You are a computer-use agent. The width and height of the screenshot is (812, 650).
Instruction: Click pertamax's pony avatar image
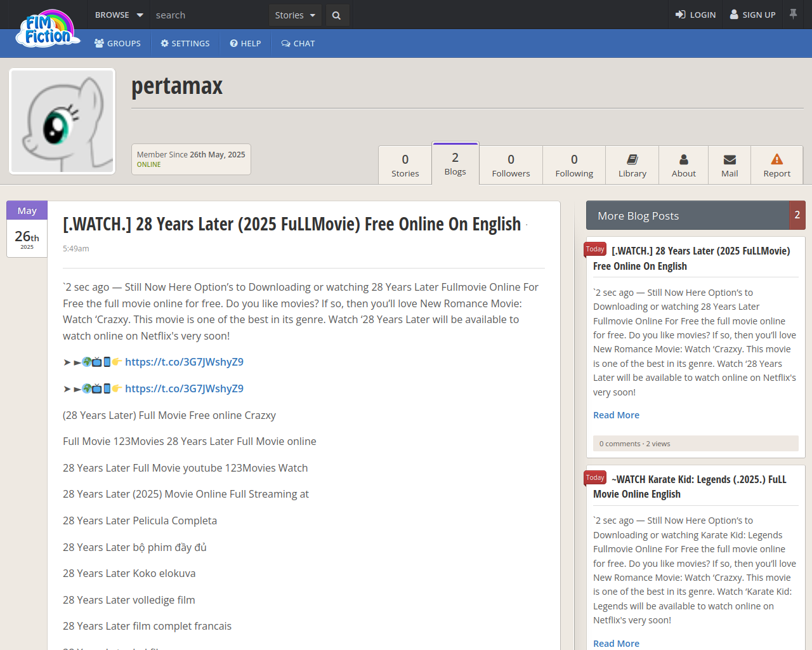62,121
